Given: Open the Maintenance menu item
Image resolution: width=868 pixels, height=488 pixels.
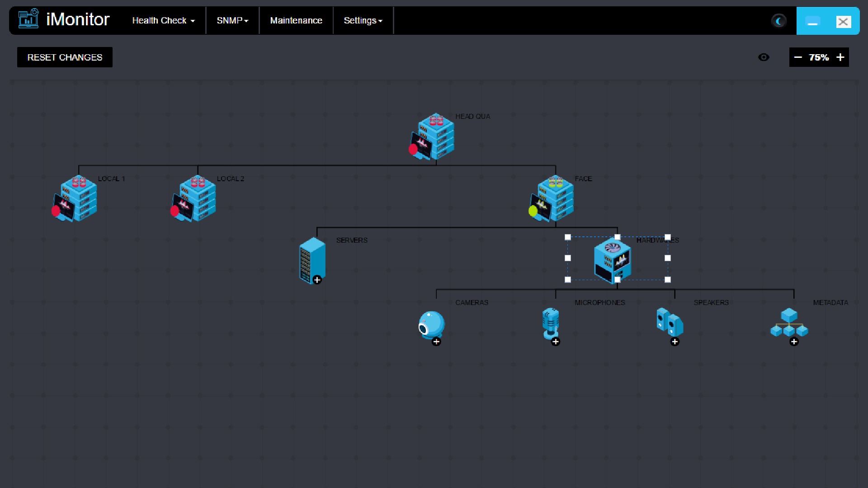Looking at the screenshot, I should tap(296, 20).
